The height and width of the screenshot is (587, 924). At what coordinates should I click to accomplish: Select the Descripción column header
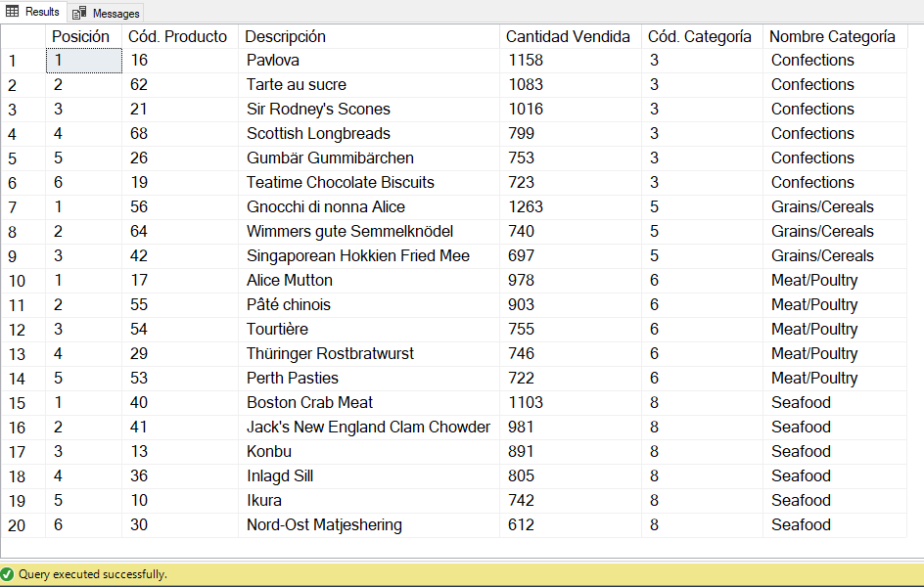click(x=369, y=36)
